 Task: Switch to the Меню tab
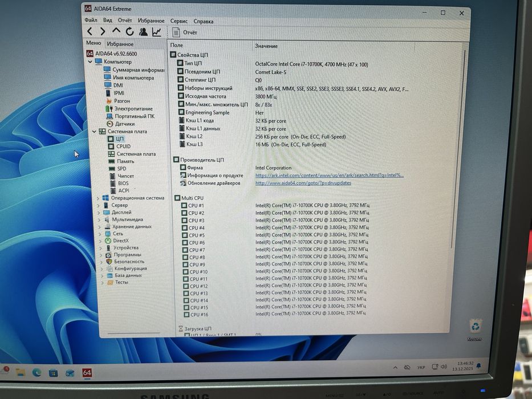[x=94, y=43]
